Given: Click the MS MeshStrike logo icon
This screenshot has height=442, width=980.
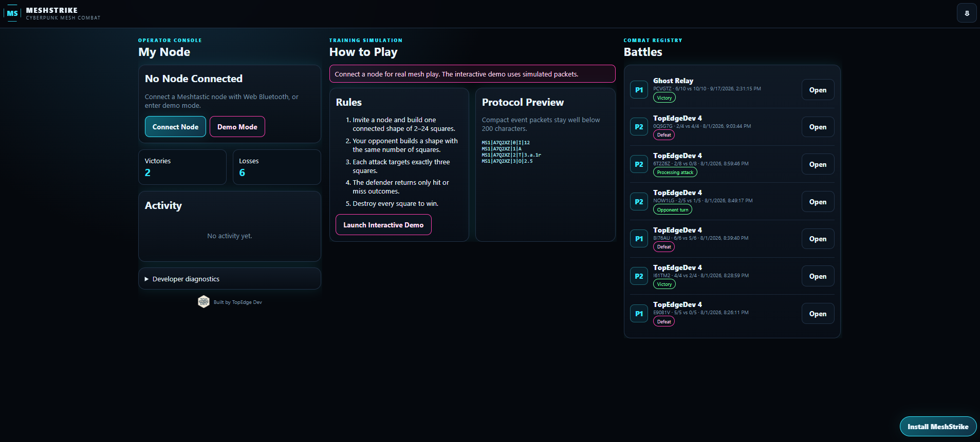Looking at the screenshot, I should 12,14.
